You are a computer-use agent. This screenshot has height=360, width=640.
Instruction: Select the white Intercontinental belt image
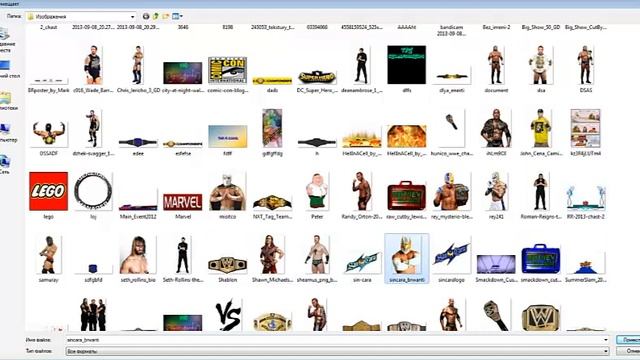pos(272,322)
